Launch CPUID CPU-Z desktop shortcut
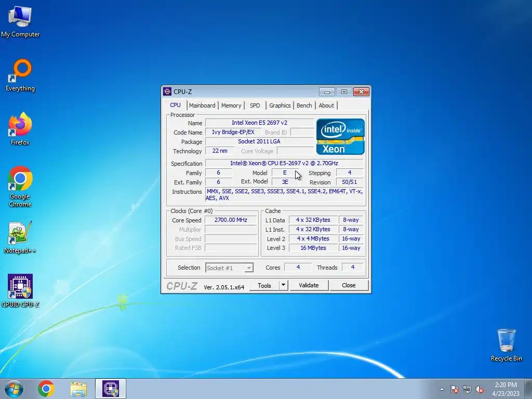Screen dimensions: 532x399 click(20, 291)
